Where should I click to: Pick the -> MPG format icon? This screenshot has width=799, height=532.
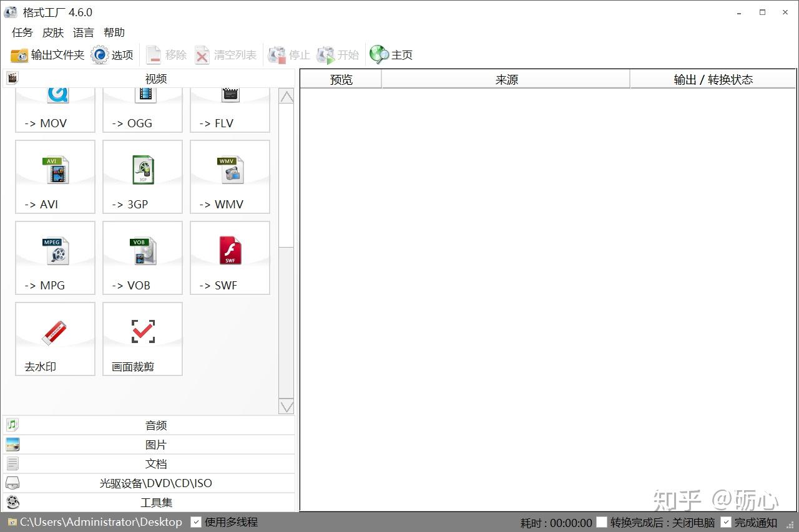point(55,258)
